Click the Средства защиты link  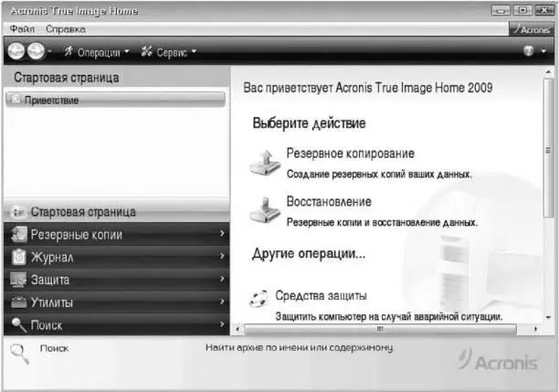[x=321, y=296]
